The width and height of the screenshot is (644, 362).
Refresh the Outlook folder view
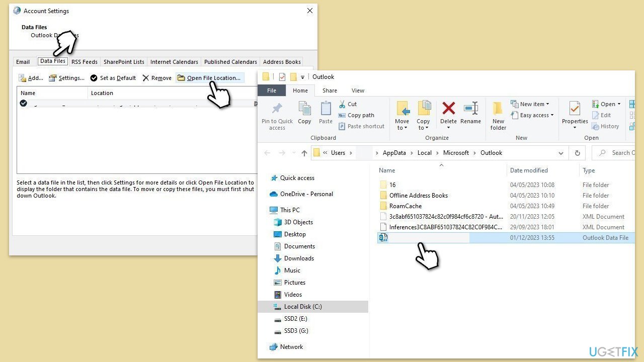coord(577,153)
